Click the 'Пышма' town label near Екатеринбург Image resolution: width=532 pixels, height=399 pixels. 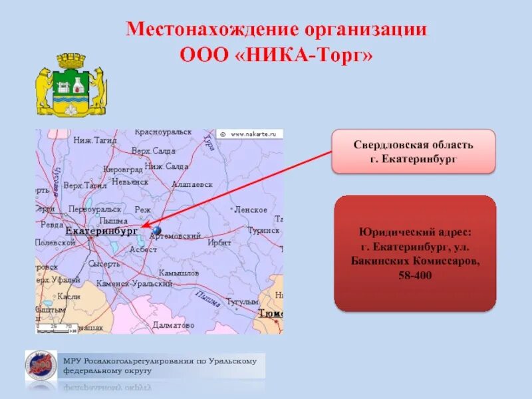click(x=113, y=221)
